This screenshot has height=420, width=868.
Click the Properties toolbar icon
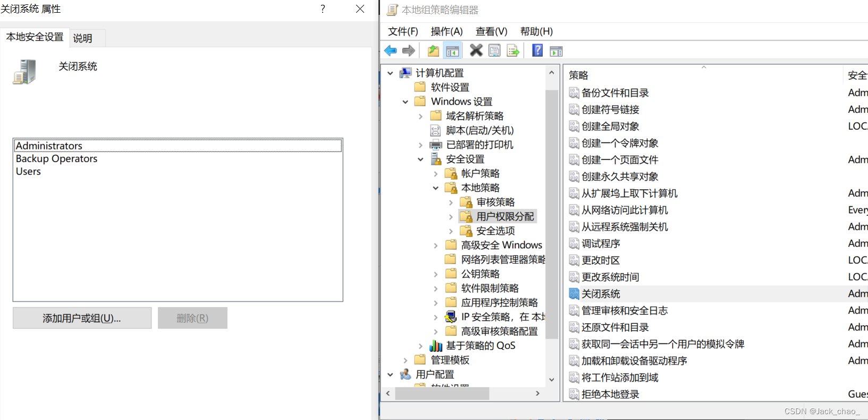click(x=494, y=51)
